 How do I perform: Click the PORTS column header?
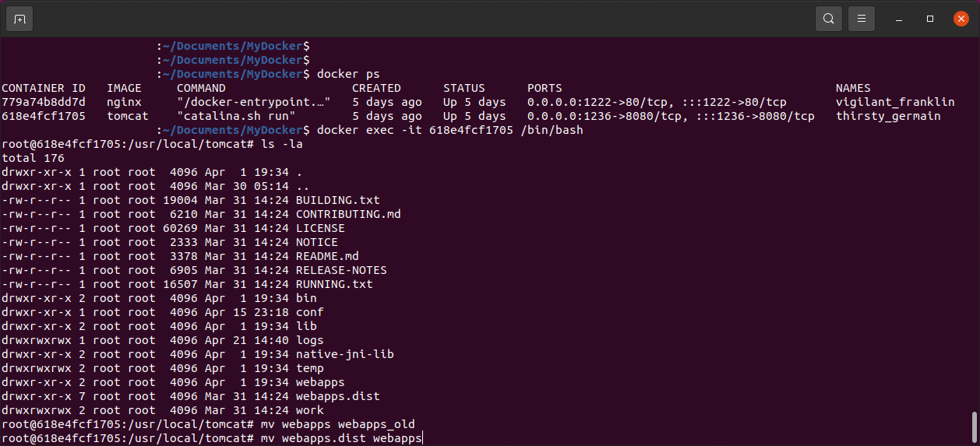(x=545, y=88)
